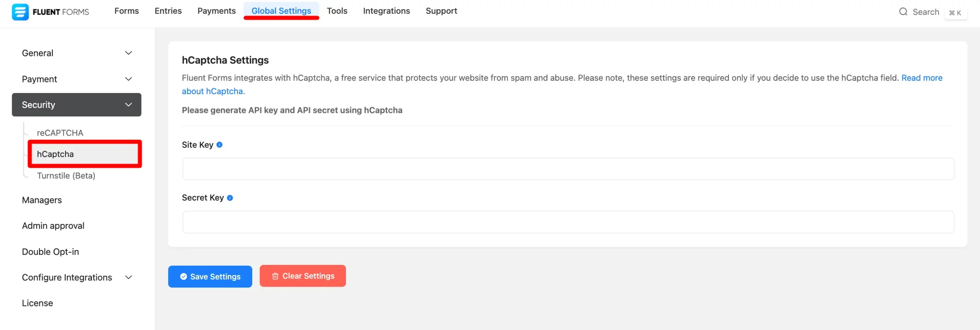Image resolution: width=980 pixels, height=330 pixels.
Task: Select Turnstile (Beta) in the sidebar
Action: pyautogui.click(x=66, y=176)
